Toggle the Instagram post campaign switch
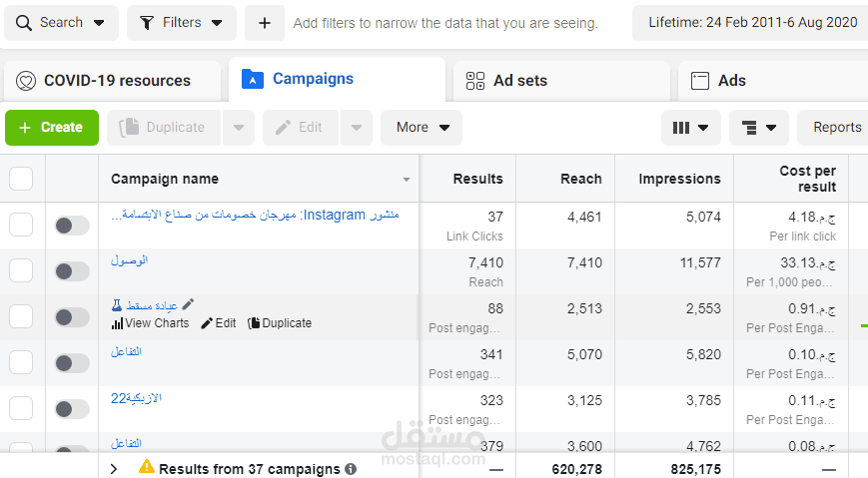The width and height of the screenshot is (868, 478). coord(72,226)
